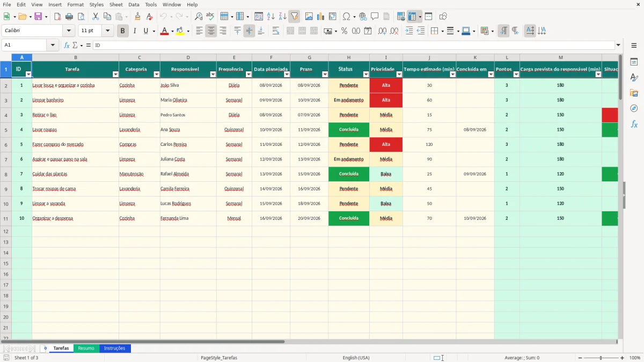The image size is (644, 362).
Task: Click the Format as Date icon
Action: click(x=368, y=31)
